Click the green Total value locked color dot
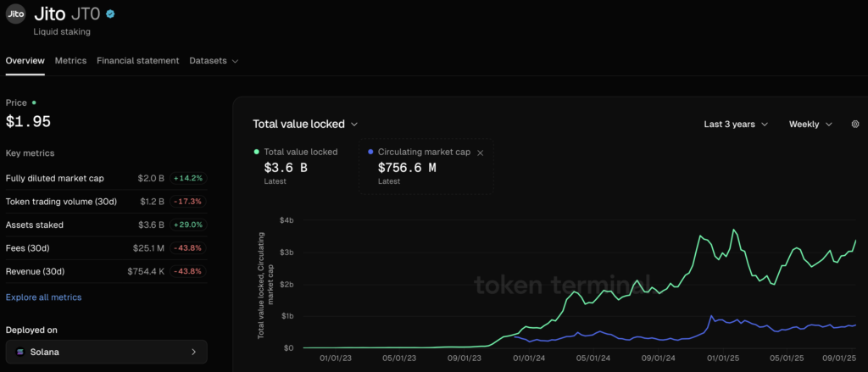This screenshot has width=868, height=372. (256, 151)
